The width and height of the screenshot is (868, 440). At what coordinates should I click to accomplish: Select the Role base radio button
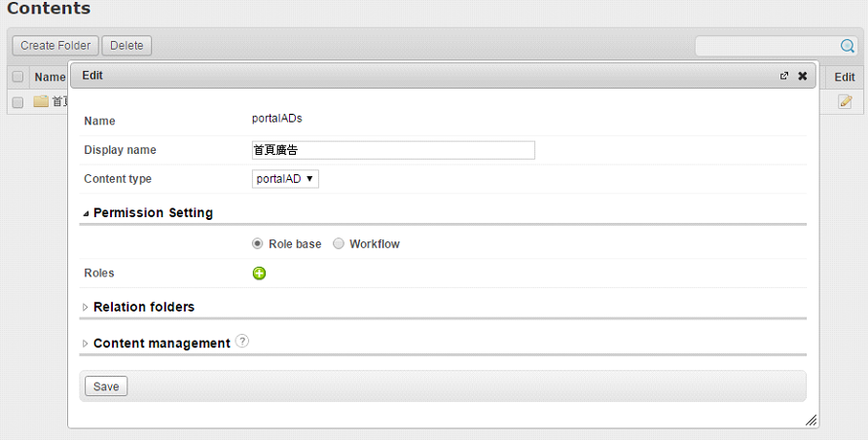(x=257, y=244)
